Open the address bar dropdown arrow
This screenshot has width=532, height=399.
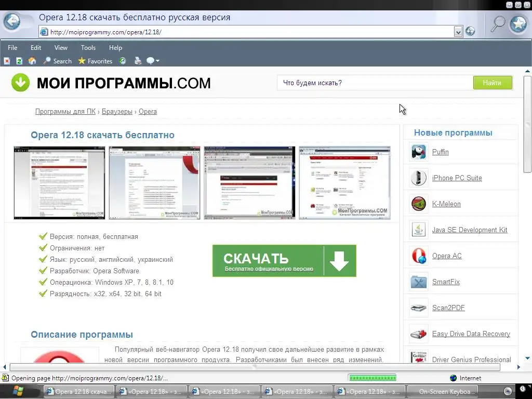coord(458,32)
